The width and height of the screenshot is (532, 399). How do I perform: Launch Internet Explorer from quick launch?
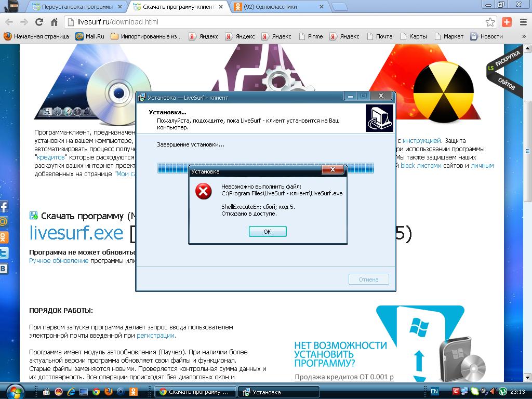point(71,392)
